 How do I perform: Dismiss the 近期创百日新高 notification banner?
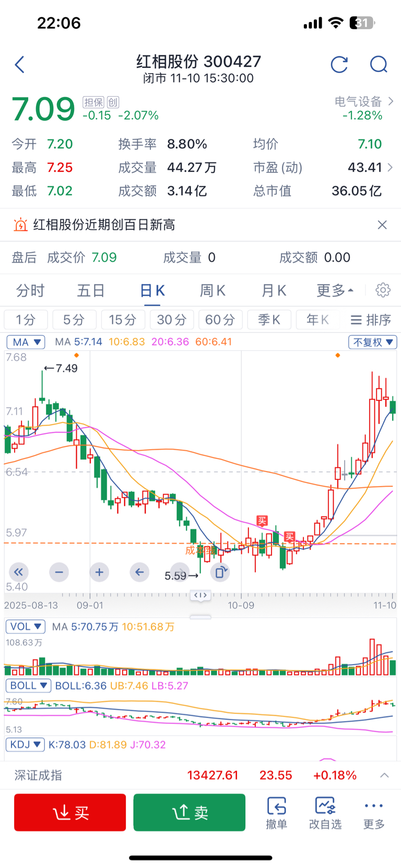point(382,225)
